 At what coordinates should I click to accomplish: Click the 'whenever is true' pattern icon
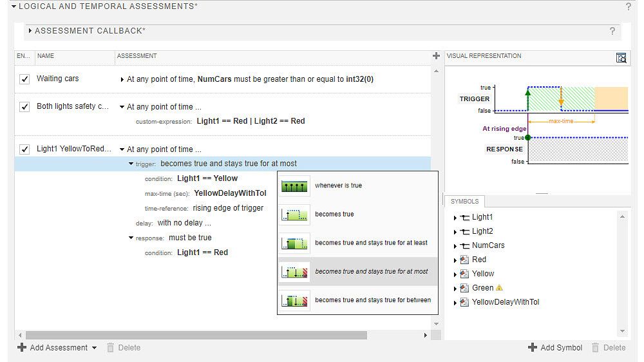tap(295, 186)
